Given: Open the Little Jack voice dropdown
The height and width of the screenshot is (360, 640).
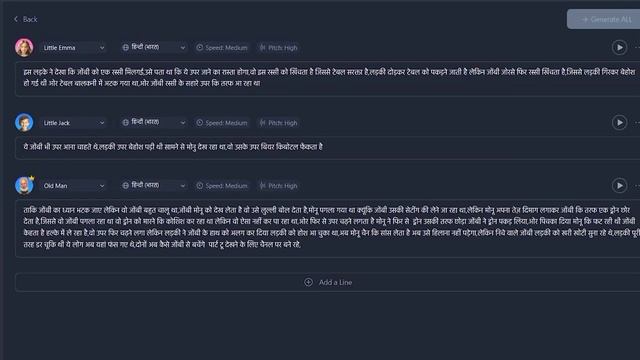Looking at the screenshot, I should [73, 123].
